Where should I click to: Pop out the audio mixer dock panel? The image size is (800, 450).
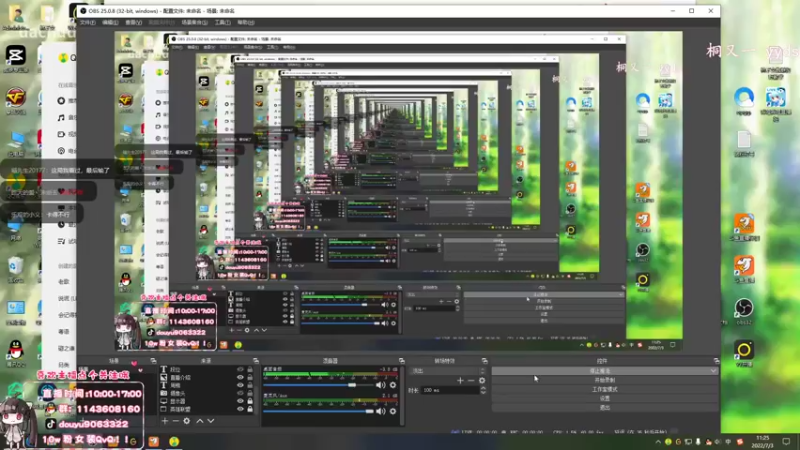point(402,361)
